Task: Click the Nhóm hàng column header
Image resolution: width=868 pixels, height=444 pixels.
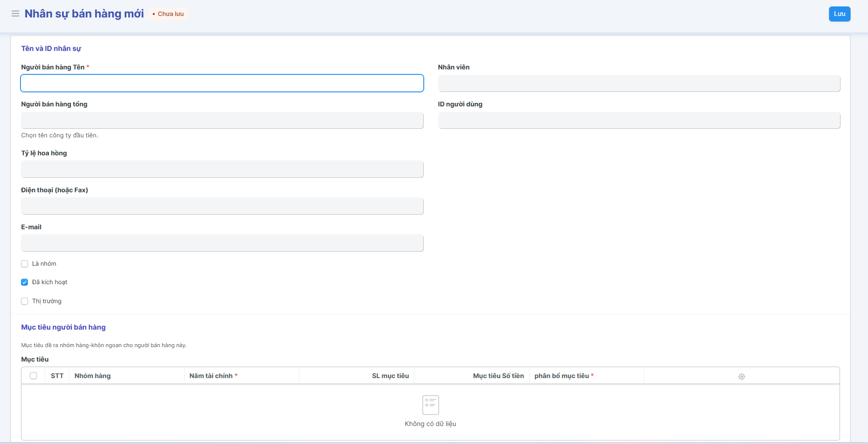Action: (93, 376)
